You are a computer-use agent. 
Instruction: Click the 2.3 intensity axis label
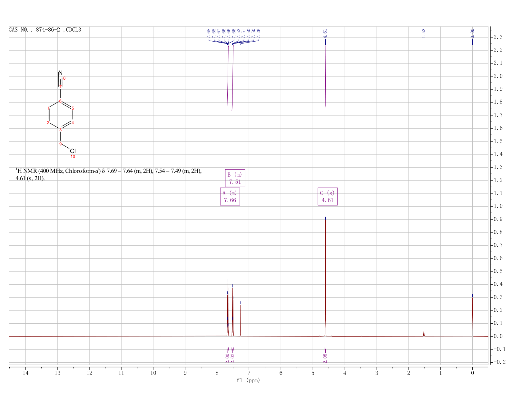tap(498, 37)
